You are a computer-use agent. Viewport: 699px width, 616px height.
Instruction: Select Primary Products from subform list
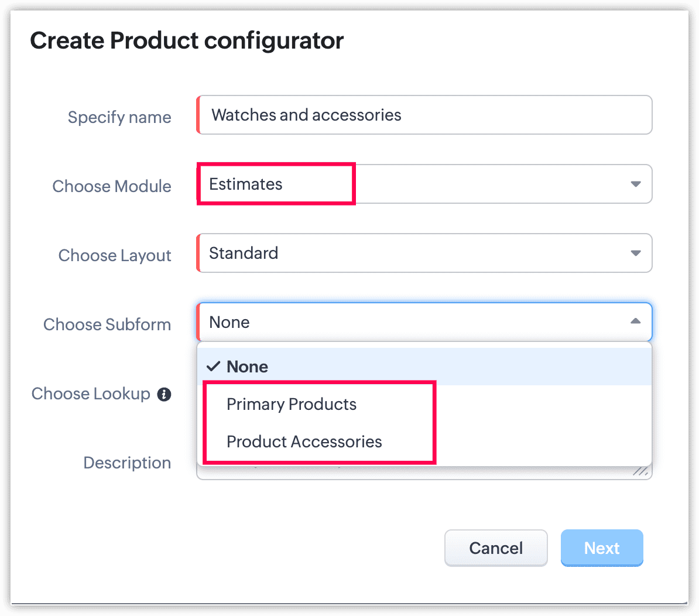292,404
